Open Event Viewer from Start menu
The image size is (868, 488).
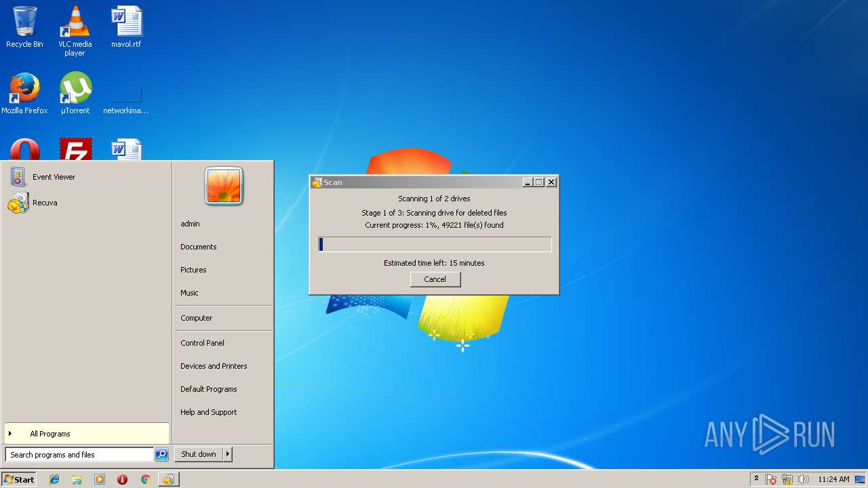click(x=86, y=177)
